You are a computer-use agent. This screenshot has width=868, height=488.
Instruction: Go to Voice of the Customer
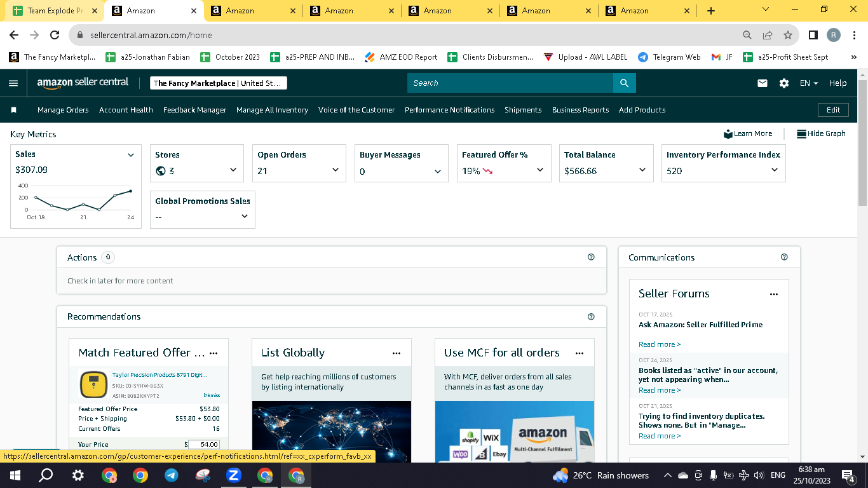[356, 110]
